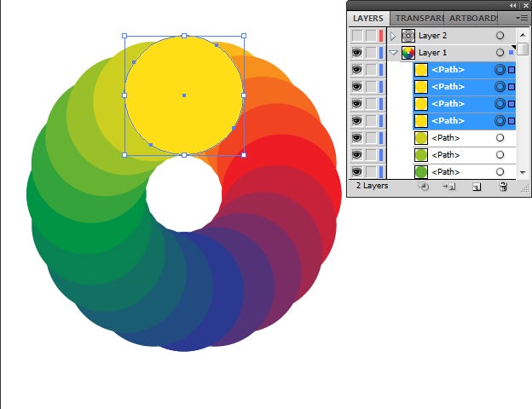
Task: Show Layer 2 by clicking its visibility box
Action: pos(357,36)
